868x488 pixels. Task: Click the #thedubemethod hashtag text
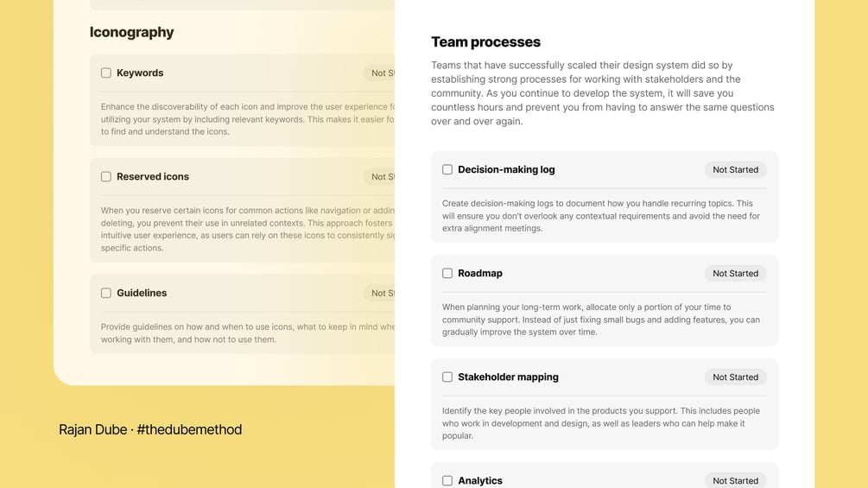pyautogui.click(x=189, y=430)
